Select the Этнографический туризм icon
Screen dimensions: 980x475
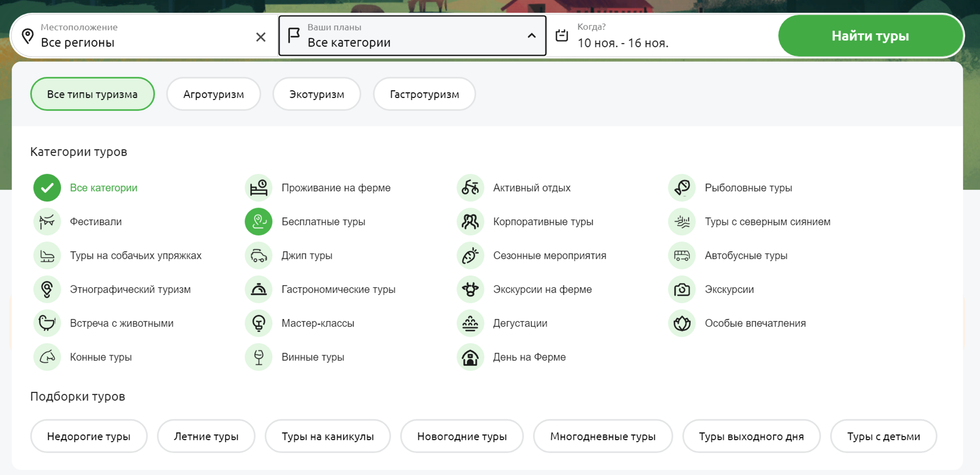coord(47,289)
